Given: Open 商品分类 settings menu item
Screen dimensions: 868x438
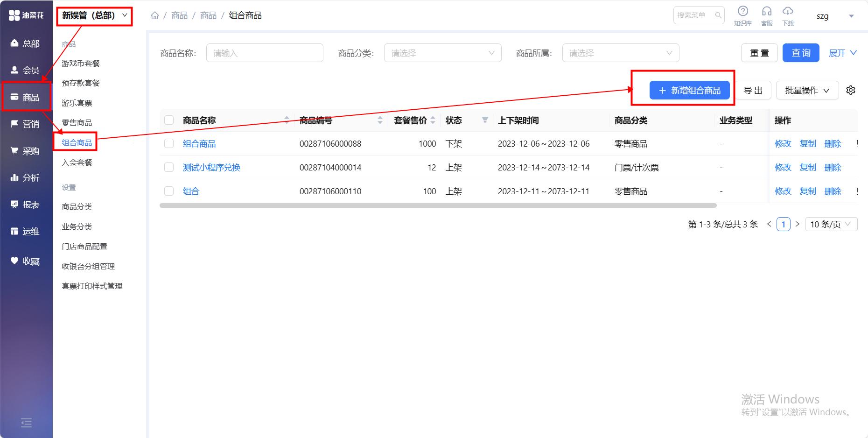Looking at the screenshot, I should (77, 207).
